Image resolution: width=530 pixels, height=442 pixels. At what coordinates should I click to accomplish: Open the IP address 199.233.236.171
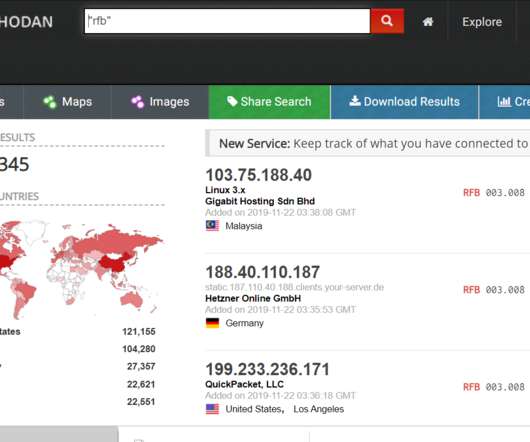point(267,369)
